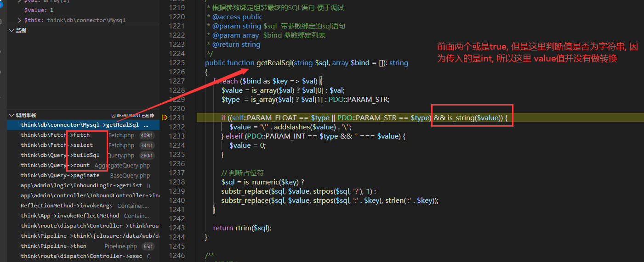Click the foreach statement on line 1227

coord(268,81)
